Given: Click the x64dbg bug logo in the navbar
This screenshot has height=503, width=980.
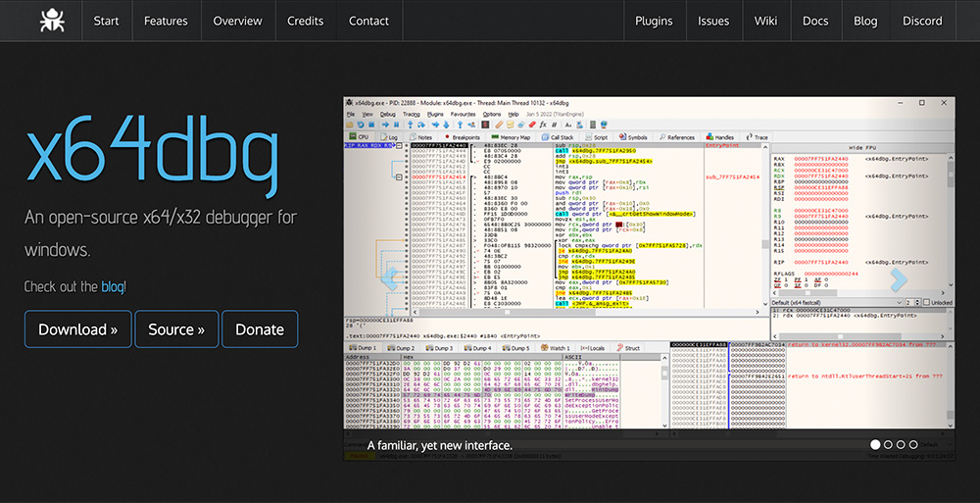Looking at the screenshot, I should pyautogui.click(x=52, y=21).
